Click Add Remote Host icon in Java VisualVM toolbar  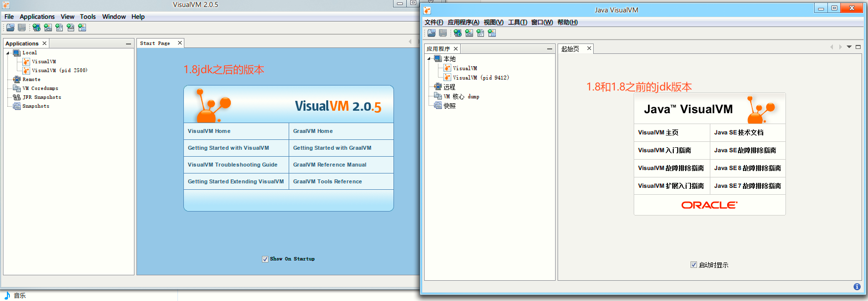coord(458,33)
